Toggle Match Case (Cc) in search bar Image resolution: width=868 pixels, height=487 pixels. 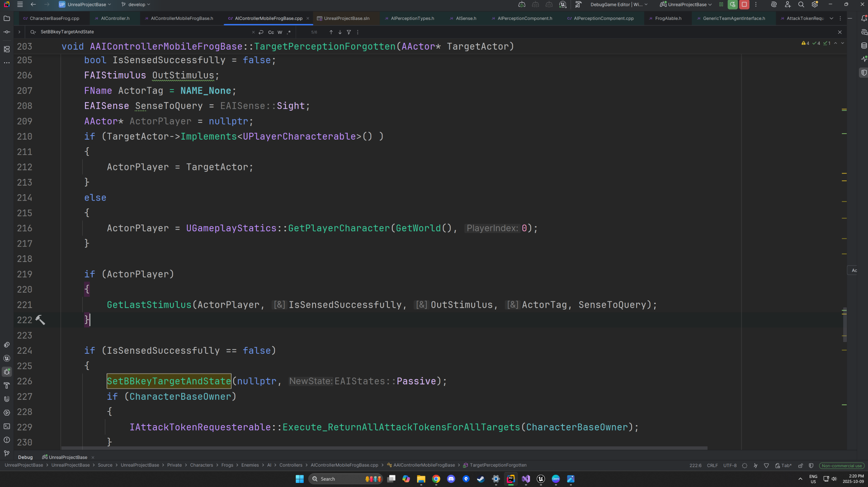click(x=271, y=32)
